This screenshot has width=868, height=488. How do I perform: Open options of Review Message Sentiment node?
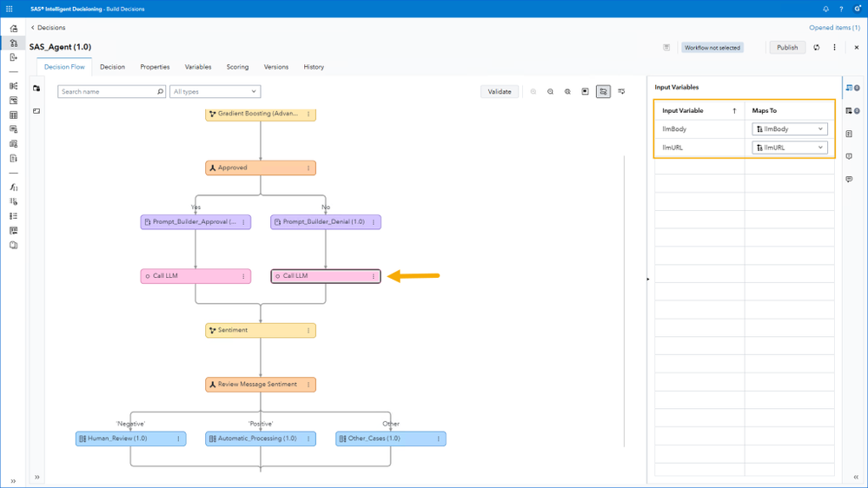click(x=308, y=385)
